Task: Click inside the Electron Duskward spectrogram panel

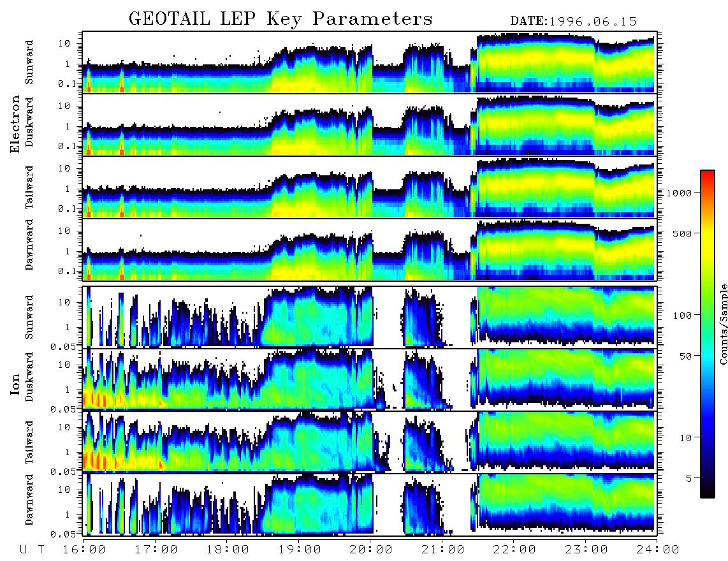Action: [369, 124]
